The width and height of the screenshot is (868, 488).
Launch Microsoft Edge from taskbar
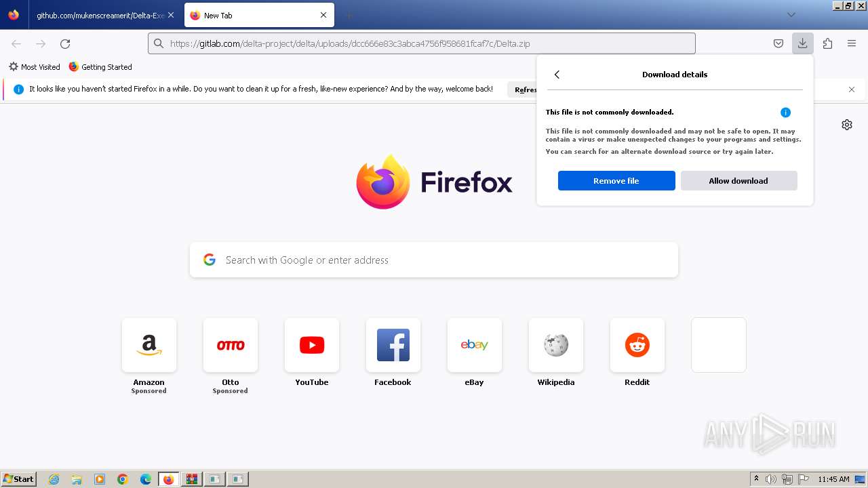[x=146, y=479]
